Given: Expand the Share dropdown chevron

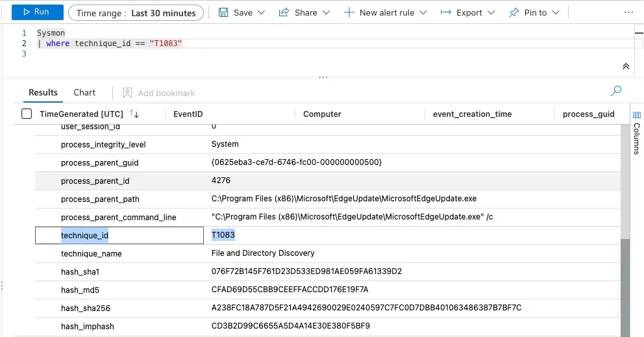Looking at the screenshot, I should pos(326,13).
